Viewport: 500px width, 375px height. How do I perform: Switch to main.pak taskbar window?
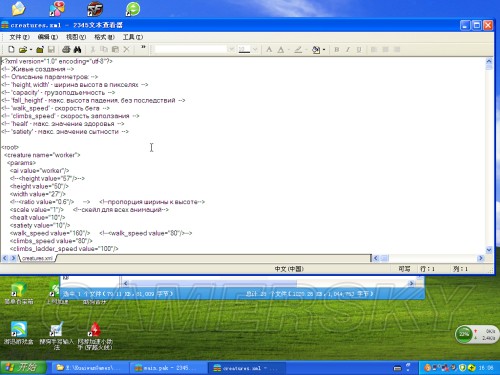[167, 368]
